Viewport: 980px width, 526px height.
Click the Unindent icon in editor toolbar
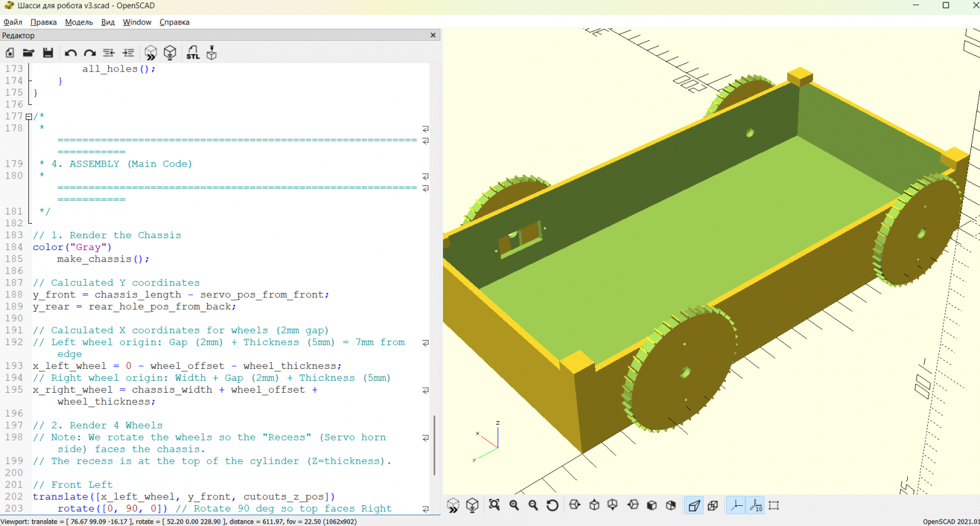109,53
